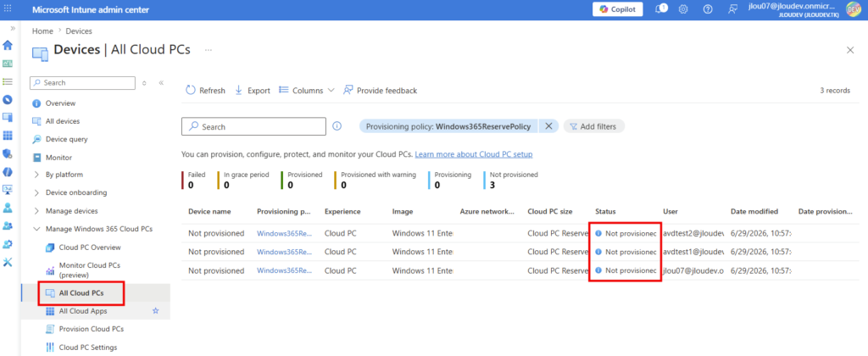Open Tenant administration icon

[8, 244]
